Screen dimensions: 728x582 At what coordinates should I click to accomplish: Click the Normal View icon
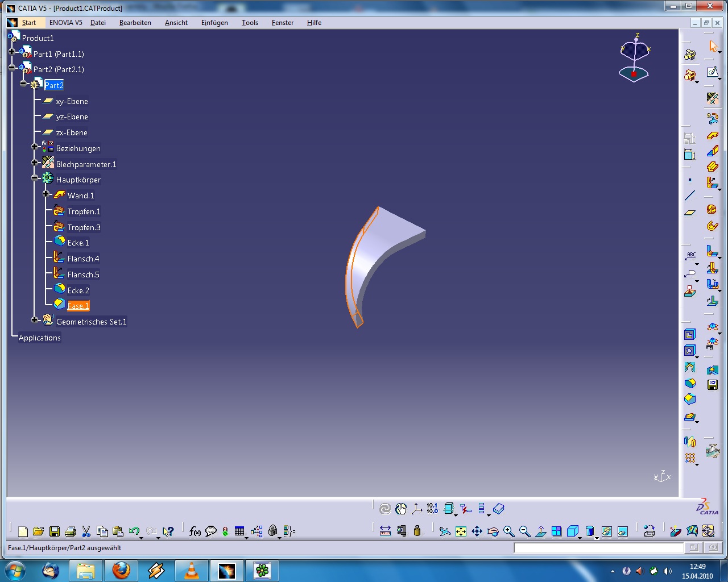[541, 531]
